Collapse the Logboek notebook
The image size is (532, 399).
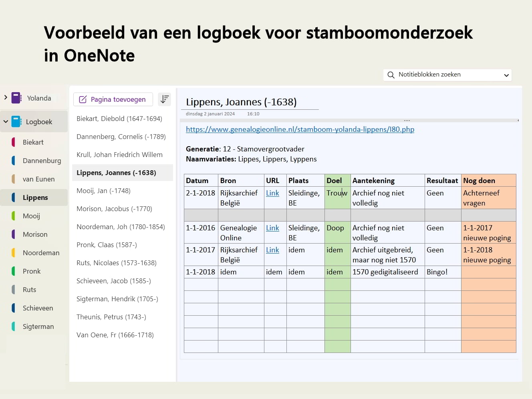coord(6,121)
